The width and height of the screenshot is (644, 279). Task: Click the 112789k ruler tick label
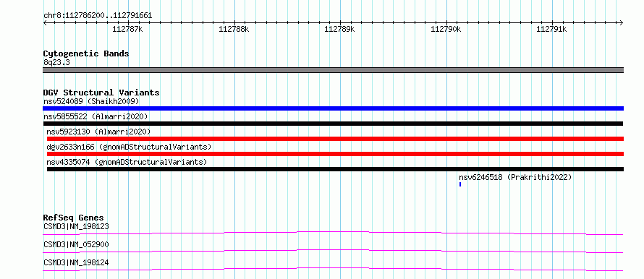(x=340, y=29)
